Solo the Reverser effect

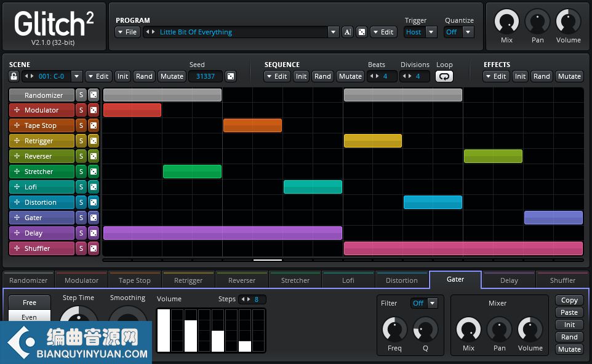coord(81,156)
